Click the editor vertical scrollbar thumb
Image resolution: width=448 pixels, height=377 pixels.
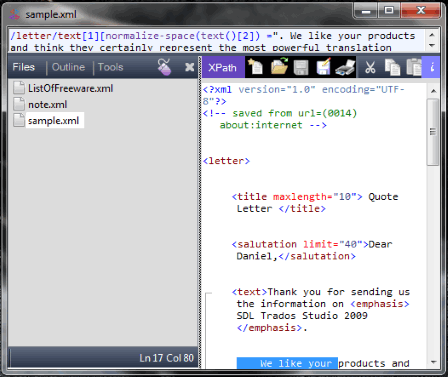tap(433, 132)
